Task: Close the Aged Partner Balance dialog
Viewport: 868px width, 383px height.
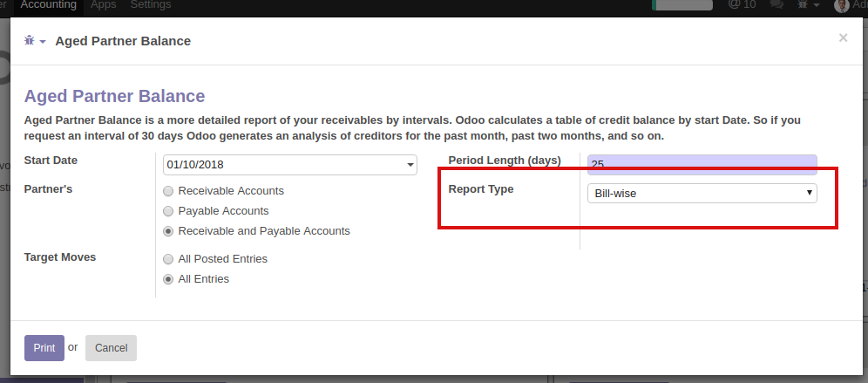Action: tap(843, 38)
